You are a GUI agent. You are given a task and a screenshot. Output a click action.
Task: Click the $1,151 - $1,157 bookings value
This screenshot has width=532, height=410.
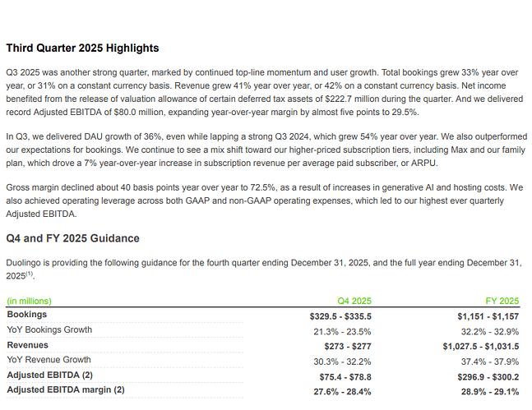pos(488,316)
